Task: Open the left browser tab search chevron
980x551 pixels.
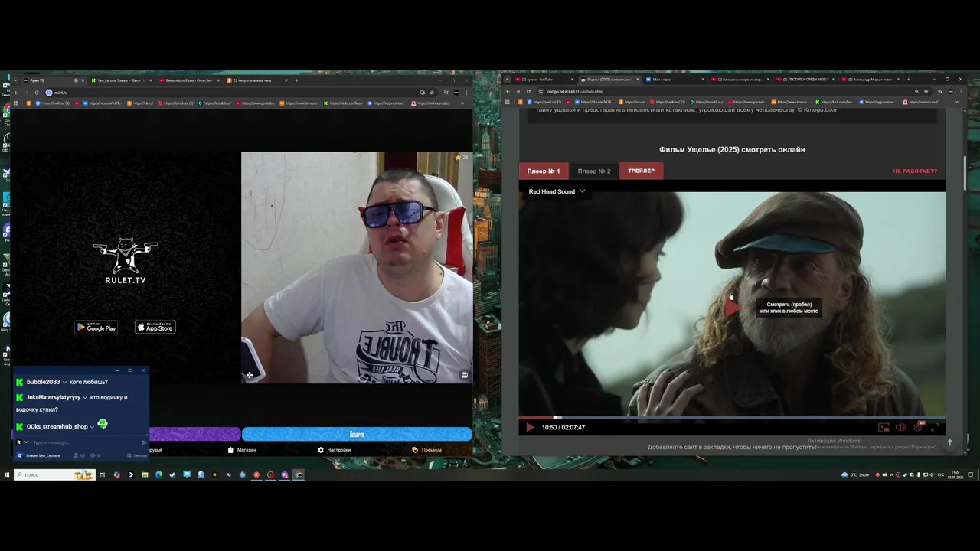Action: tap(15, 80)
